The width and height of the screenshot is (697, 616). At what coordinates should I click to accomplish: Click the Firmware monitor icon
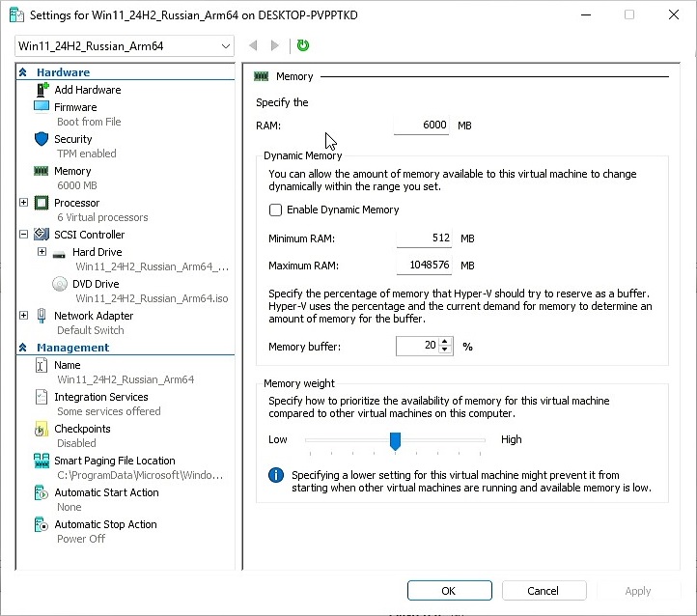coord(42,107)
